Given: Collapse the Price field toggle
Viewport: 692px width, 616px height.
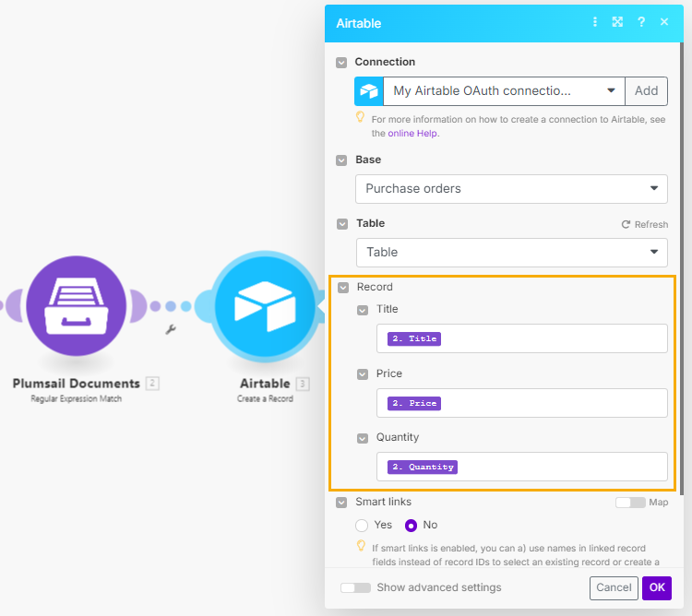Looking at the screenshot, I should click(363, 374).
